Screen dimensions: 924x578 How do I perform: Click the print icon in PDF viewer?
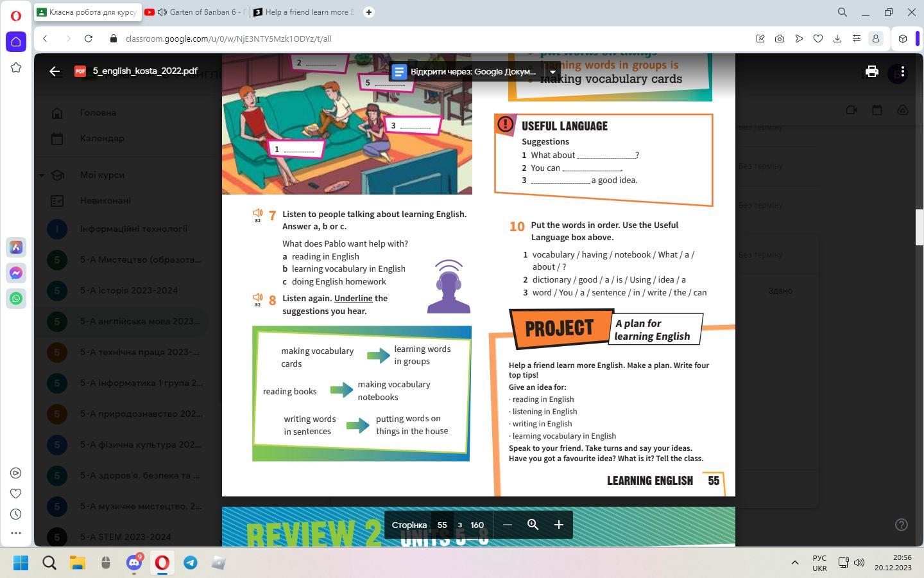coord(871,71)
